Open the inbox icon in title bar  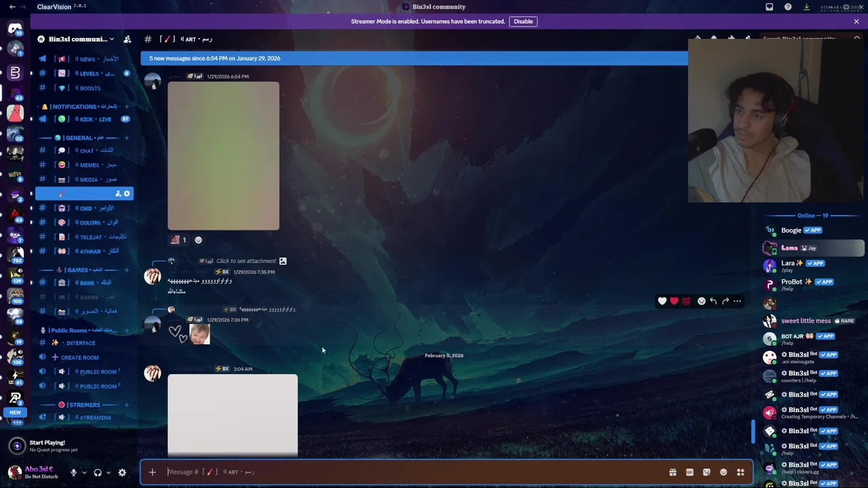[x=769, y=7]
